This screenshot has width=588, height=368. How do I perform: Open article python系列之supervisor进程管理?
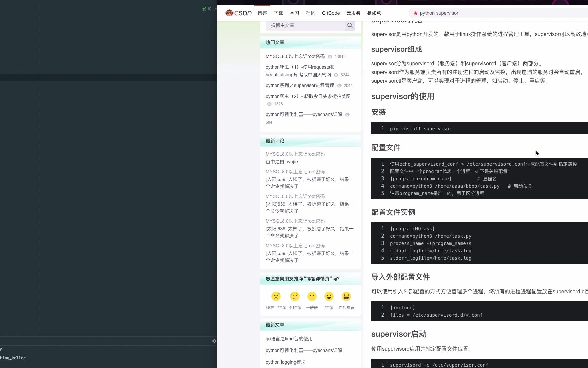(300, 85)
